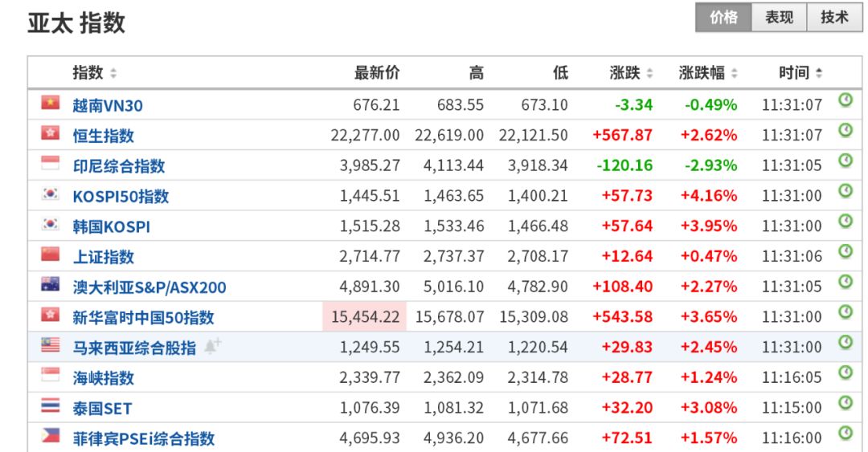Screen dimensions: 868x452
Task: Select the 价格 tab
Action: (x=723, y=18)
